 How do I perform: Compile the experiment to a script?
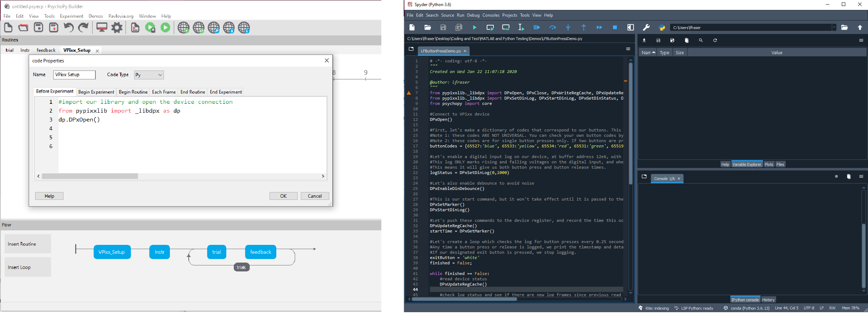135,27
